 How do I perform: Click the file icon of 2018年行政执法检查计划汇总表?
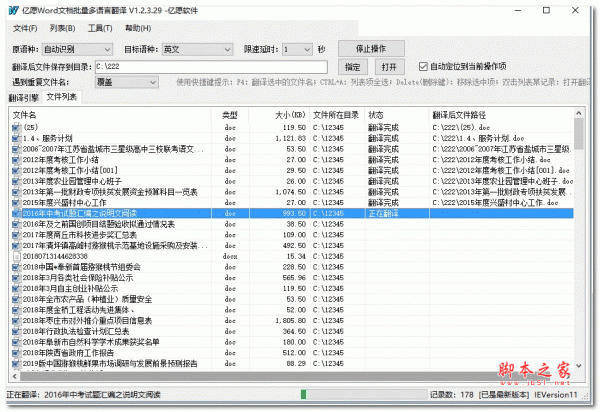16,331
